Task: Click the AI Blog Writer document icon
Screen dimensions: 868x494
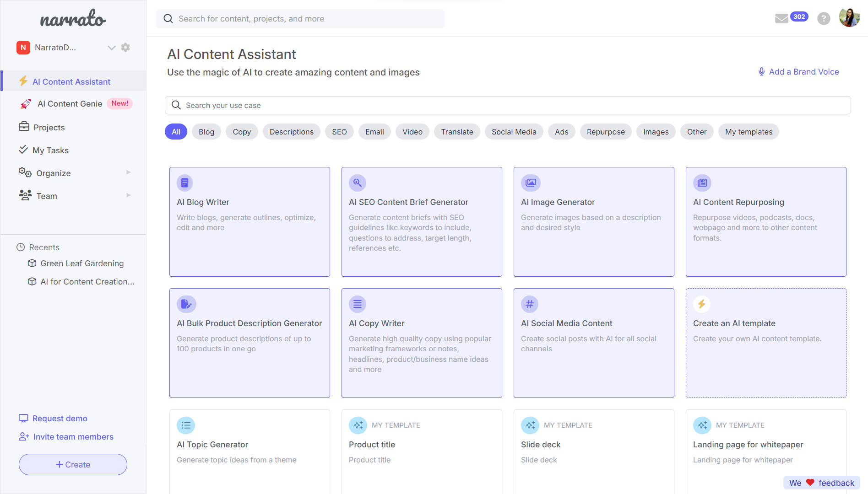Action: click(184, 183)
